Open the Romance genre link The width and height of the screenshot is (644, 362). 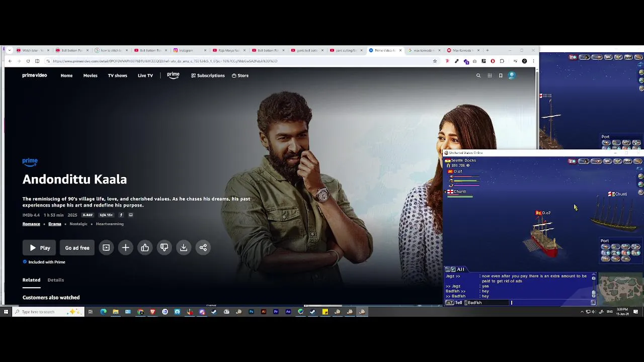31,224
